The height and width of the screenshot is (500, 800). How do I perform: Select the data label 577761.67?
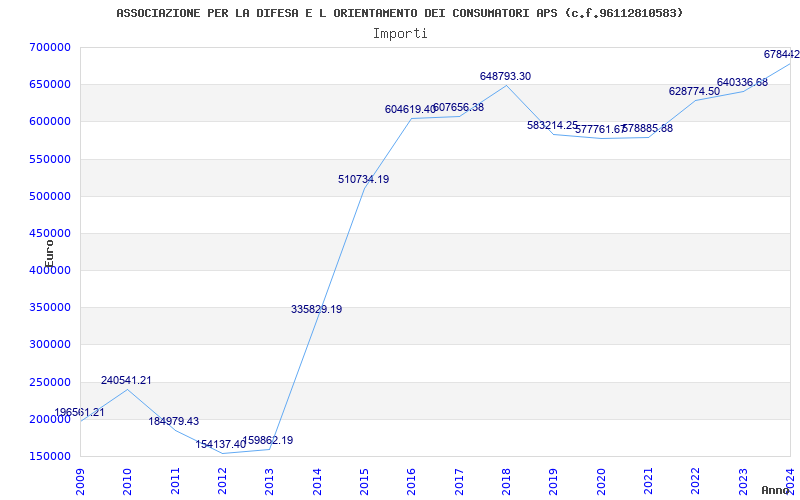(600, 130)
